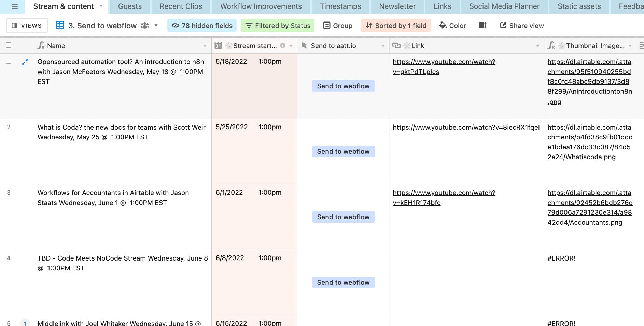644x326 pixels.
Task: Click the formula icon in Thumbnail Image header
Action: pyautogui.click(x=551, y=45)
